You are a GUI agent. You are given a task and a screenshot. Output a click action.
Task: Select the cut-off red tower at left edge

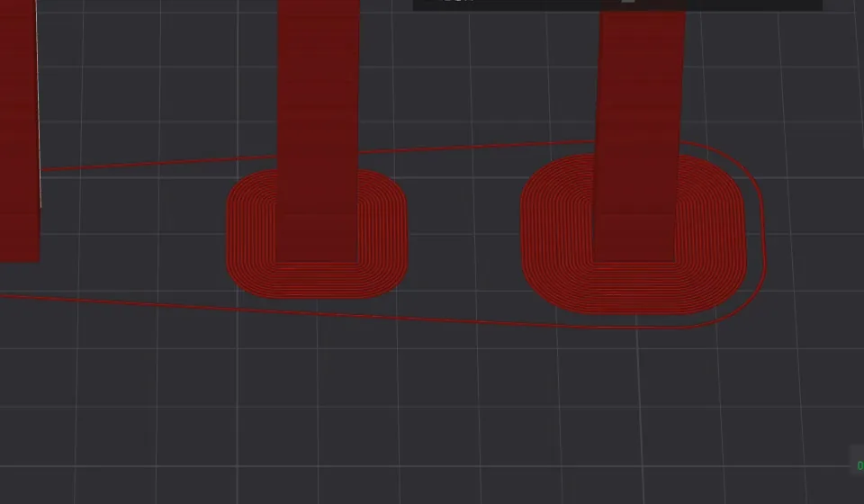pyautogui.click(x=19, y=130)
